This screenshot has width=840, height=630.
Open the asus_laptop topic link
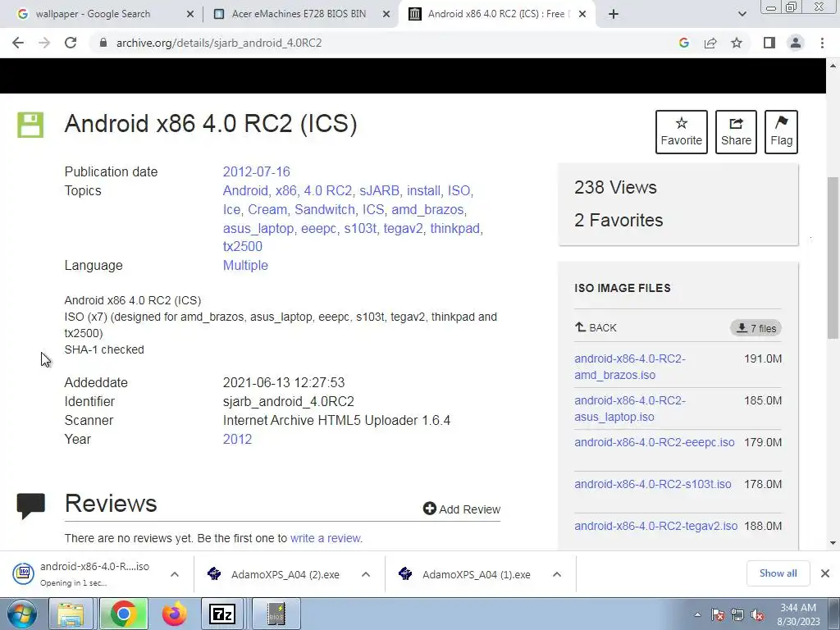(258, 228)
